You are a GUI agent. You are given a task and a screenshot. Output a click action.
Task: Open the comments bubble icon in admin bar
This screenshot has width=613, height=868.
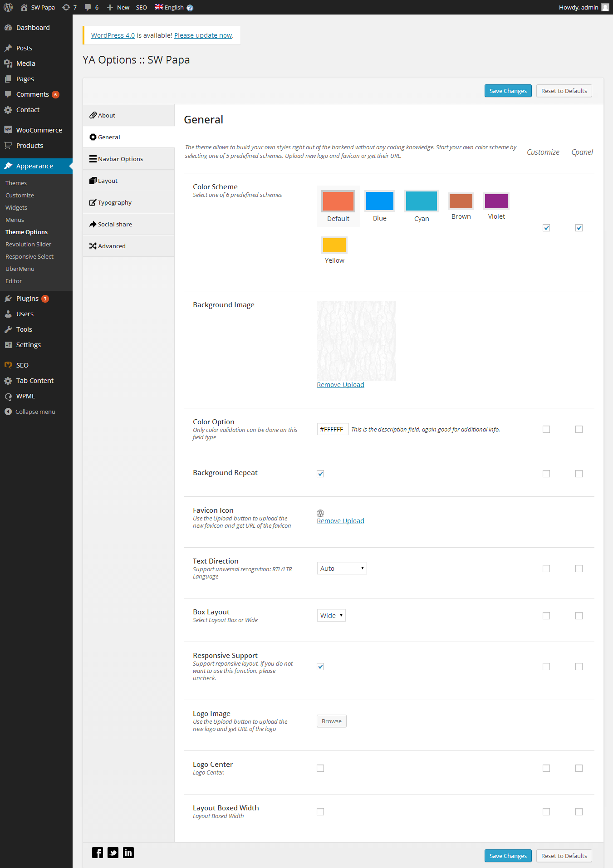(88, 7)
